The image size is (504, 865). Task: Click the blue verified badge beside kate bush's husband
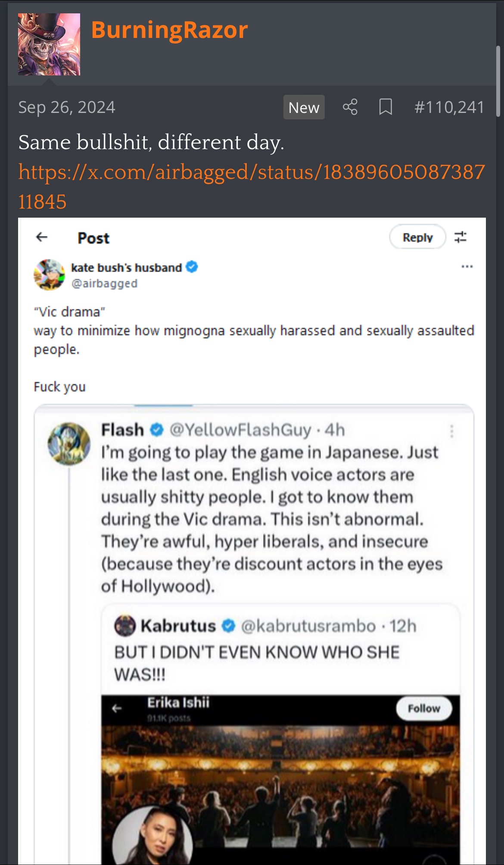192,267
